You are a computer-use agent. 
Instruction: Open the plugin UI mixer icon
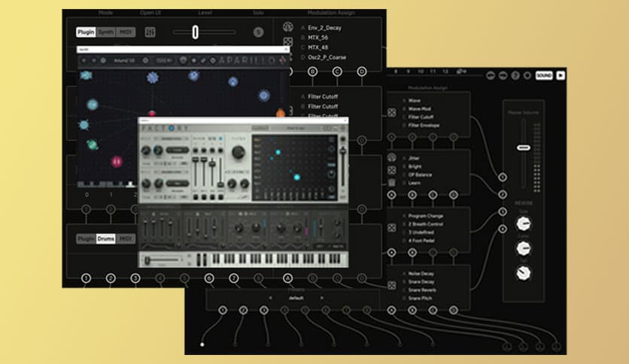(x=150, y=32)
